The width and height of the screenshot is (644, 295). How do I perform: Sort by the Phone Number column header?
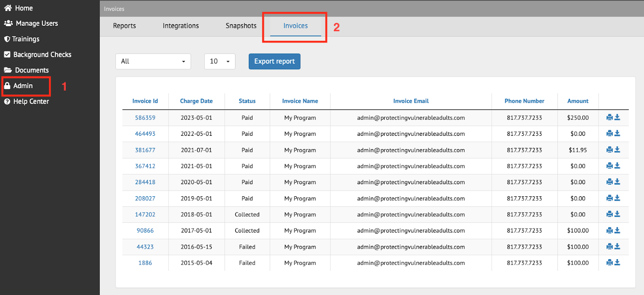pyautogui.click(x=524, y=101)
